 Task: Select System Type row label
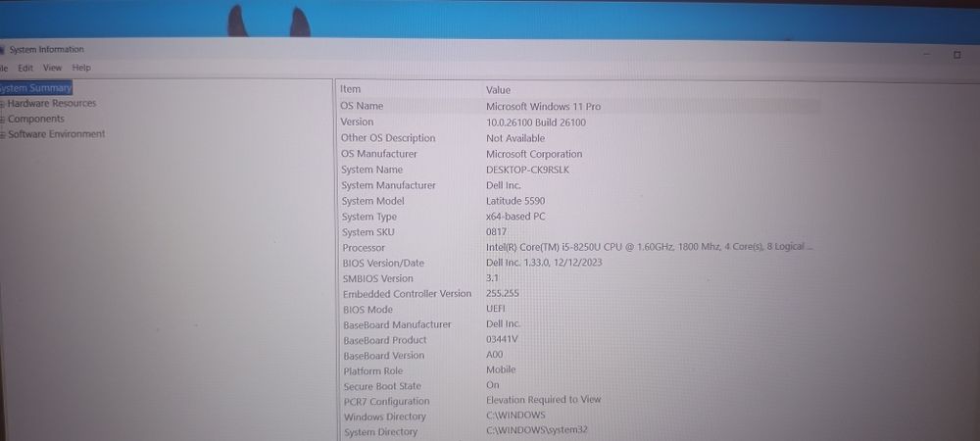[369, 217]
